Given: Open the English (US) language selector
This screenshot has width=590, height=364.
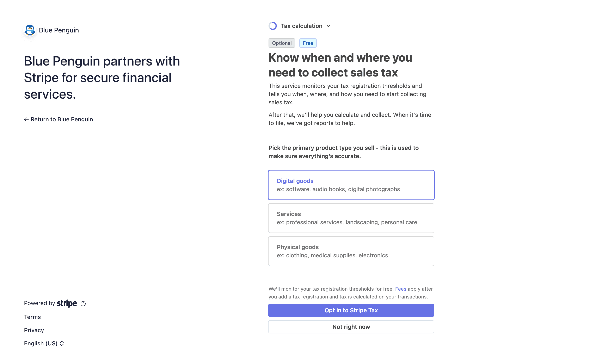Looking at the screenshot, I should pyautogui.click(x=41, y=343).
